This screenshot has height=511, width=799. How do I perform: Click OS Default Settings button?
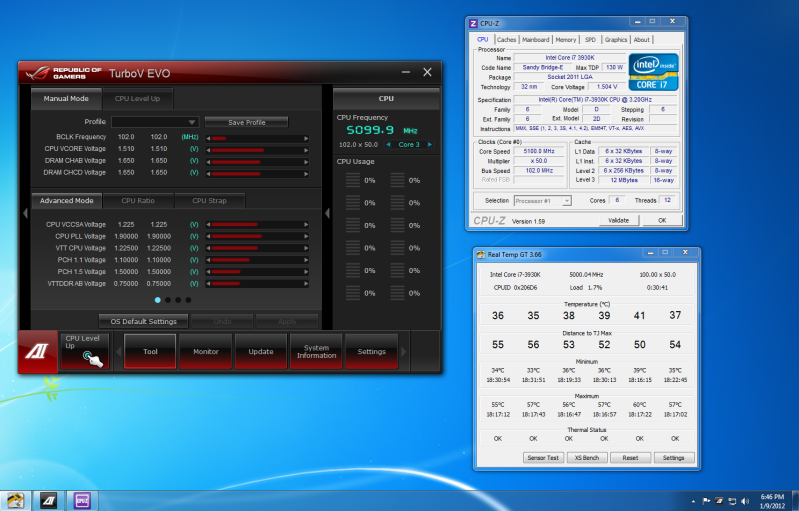coord(144,321)
